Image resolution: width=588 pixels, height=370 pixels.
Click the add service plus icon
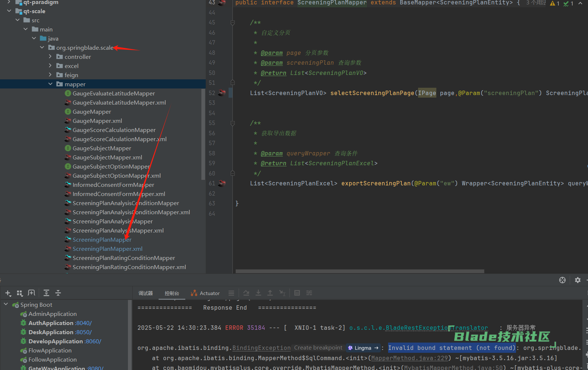(8, 293)
